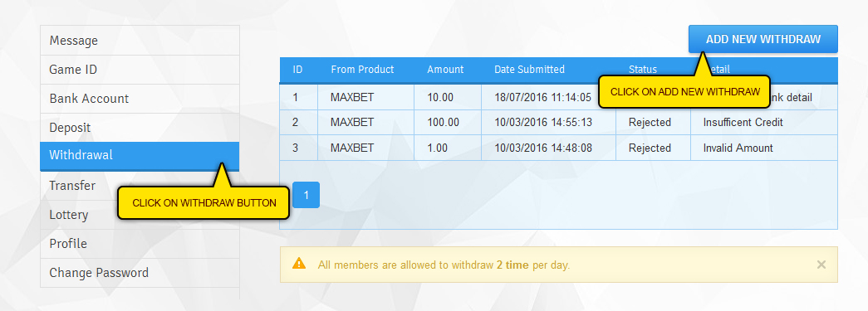Viewport: 868px width, 311px height.
Task: Click the 18/07/2016 withdrawal row
Action: [558, 97]
